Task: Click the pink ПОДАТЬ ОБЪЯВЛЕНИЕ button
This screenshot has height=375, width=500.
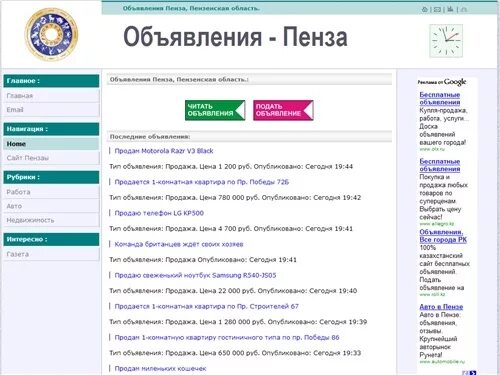Action: [283, 110]
